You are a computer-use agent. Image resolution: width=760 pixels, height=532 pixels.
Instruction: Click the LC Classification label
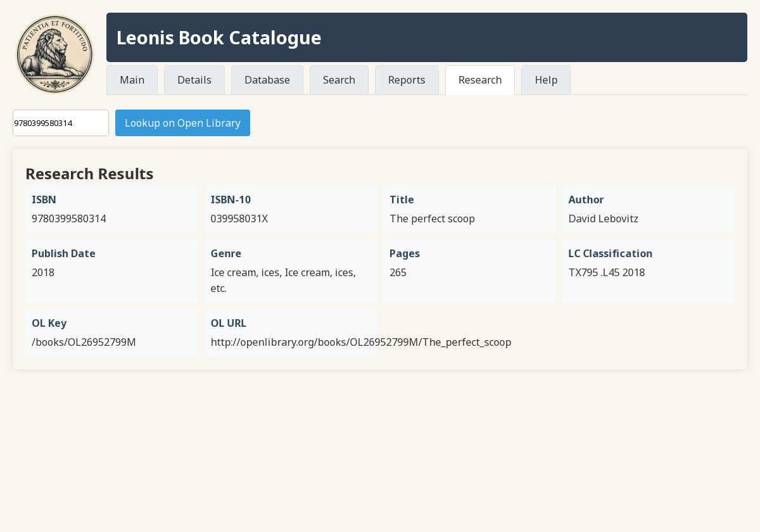click(x=610, y=253)
